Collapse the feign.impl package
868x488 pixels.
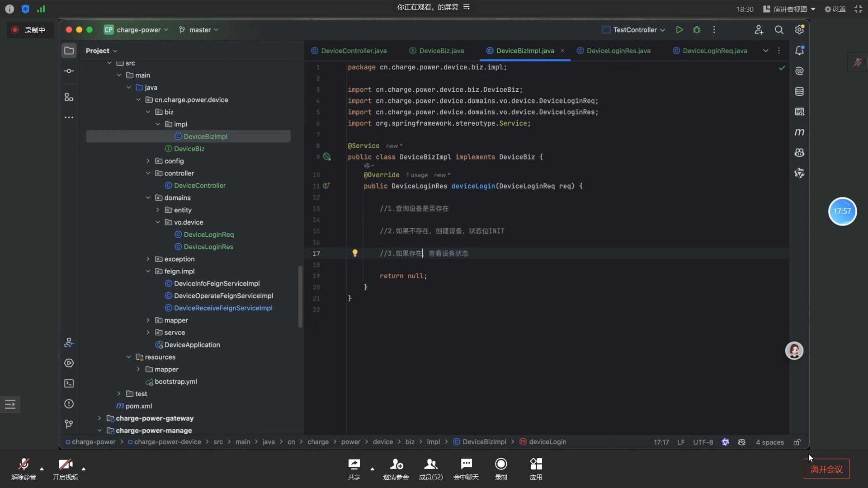coord(148,272)
